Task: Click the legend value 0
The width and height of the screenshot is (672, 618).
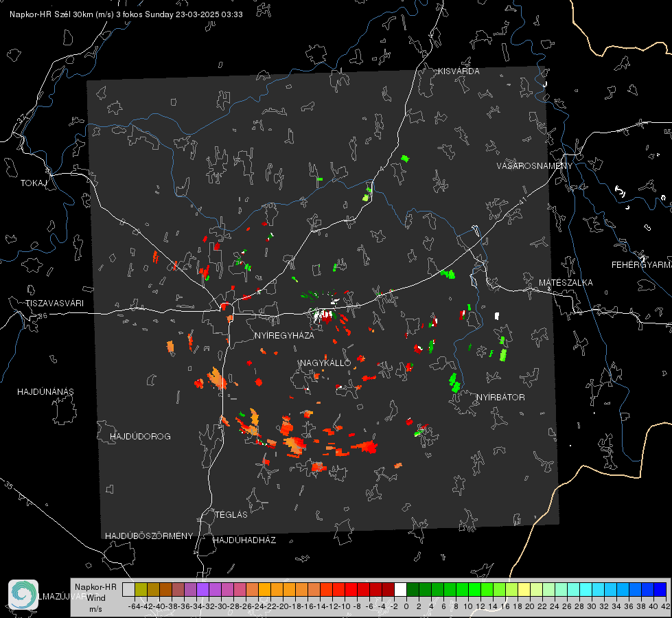Action: click(406, 606)
